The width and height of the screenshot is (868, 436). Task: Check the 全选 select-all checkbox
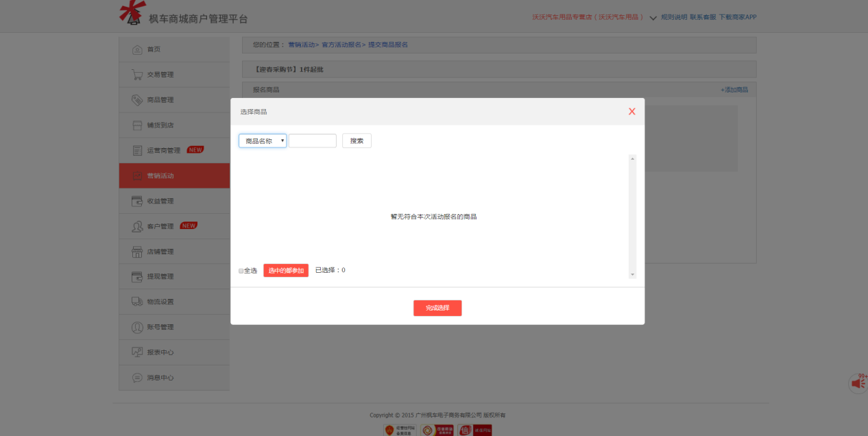click(241, 270)
